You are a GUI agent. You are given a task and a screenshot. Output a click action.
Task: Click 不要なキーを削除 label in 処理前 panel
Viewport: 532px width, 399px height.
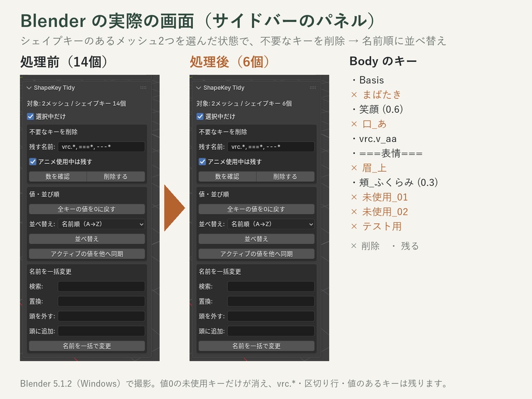tap(54, 132)
